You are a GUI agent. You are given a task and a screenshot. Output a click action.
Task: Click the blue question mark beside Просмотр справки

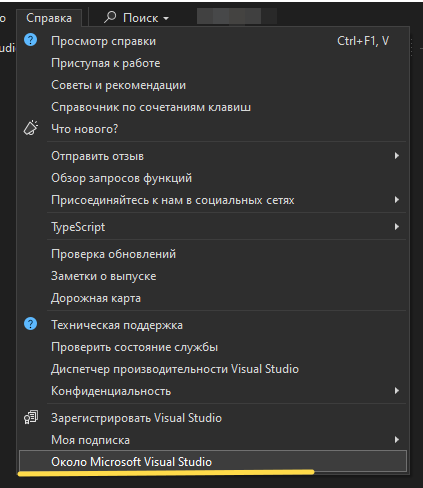30,41
